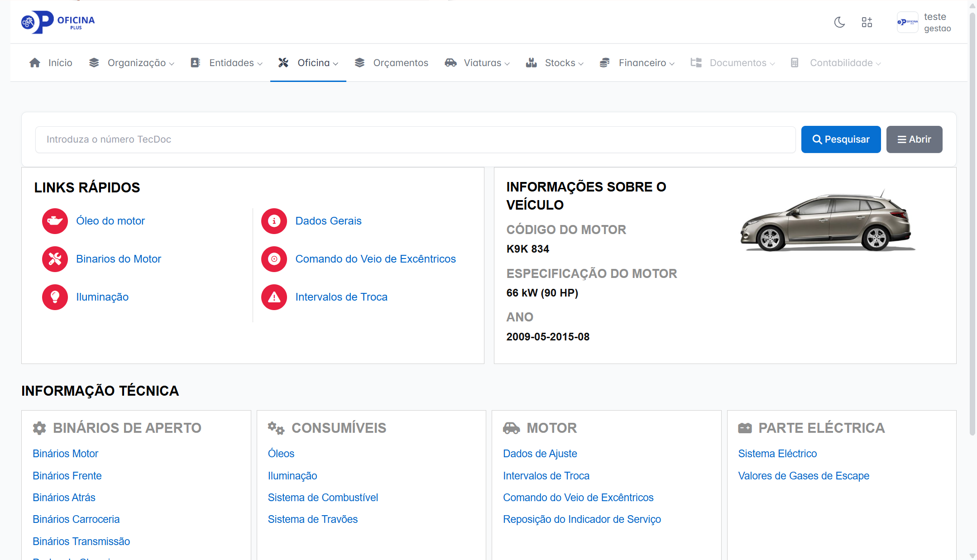Click the vehicle photo thumbnail

coord(828,220)
